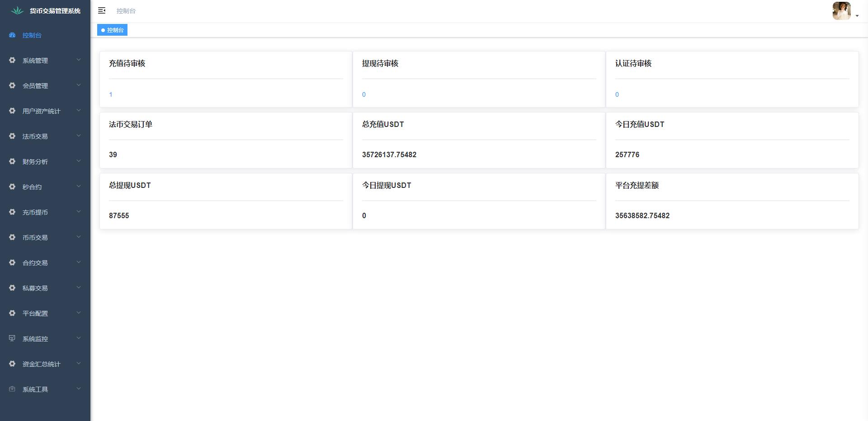Click the gear icon beside 会员管理

(12, 85)
